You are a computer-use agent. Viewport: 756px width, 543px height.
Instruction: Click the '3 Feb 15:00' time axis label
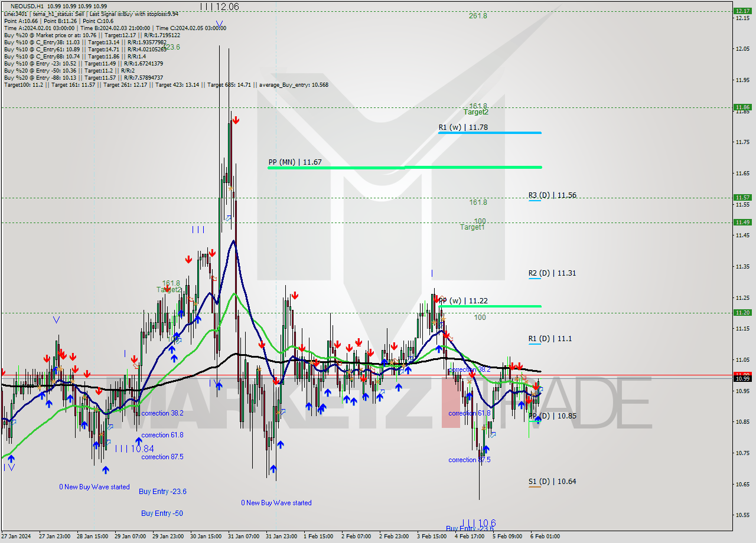(431, 537)
